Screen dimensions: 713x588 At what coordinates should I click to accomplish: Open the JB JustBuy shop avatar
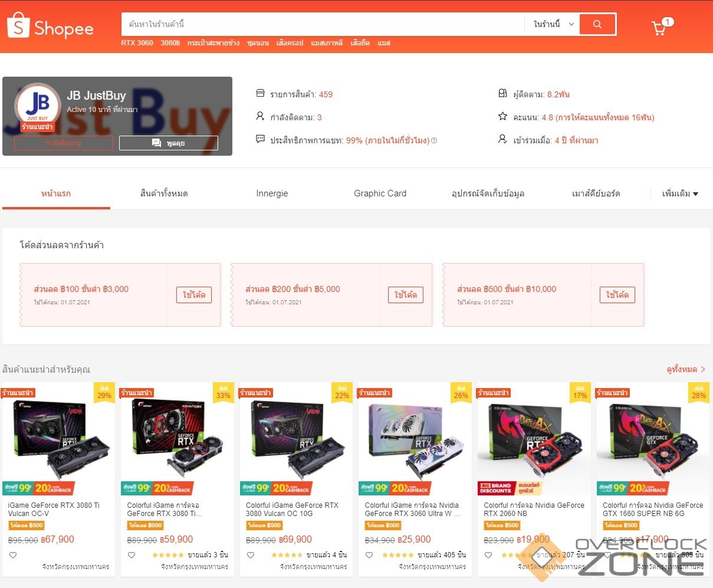coord(37,106)
